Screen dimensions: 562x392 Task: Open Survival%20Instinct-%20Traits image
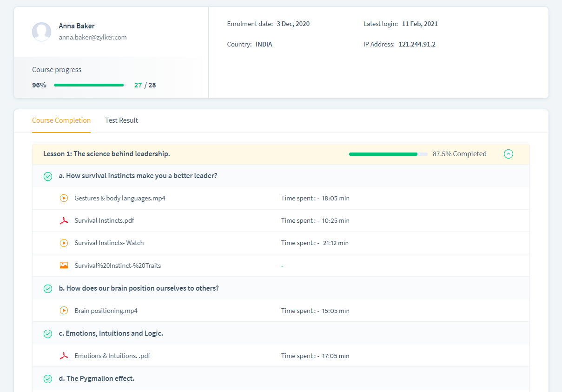point(118,266)
